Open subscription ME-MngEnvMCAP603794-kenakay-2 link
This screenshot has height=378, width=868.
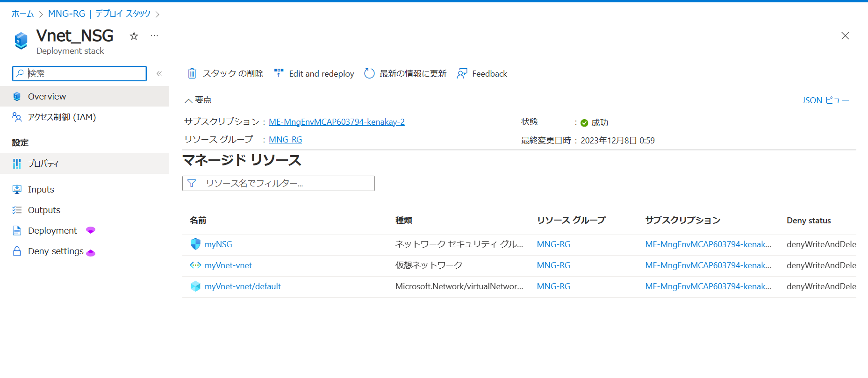click(x=337, y=122)
